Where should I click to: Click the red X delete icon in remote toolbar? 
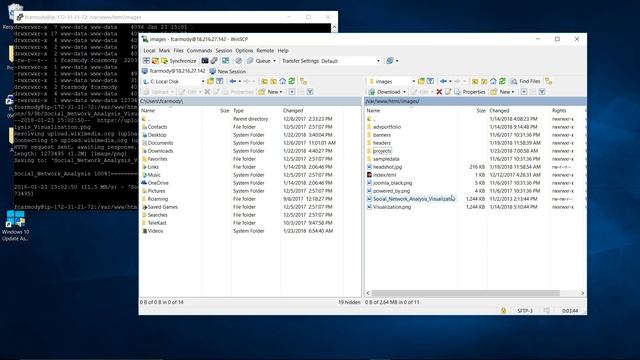[x=439, y=92]
